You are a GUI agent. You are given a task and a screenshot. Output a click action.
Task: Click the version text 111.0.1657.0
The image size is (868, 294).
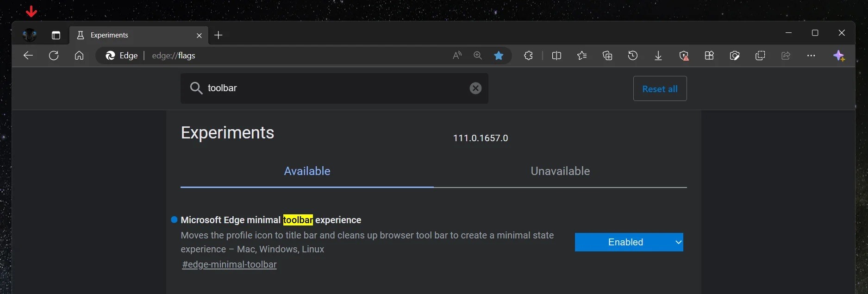[481, 138]
